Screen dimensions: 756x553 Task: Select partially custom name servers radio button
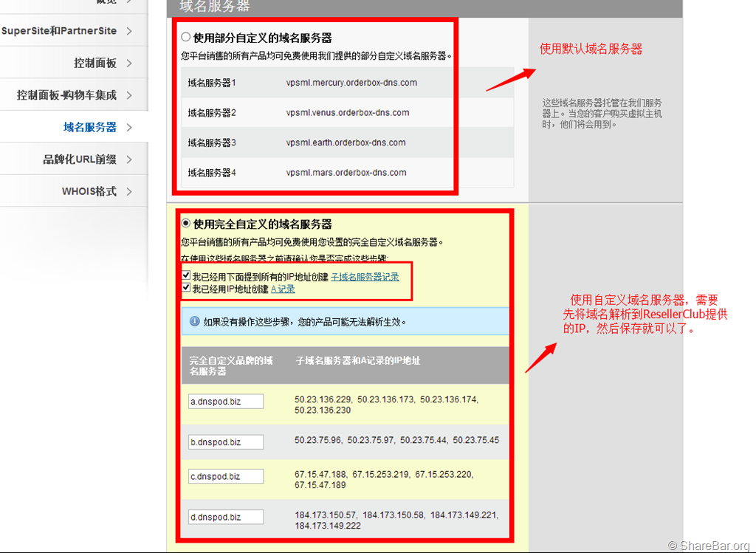click(x=186, y=37)
